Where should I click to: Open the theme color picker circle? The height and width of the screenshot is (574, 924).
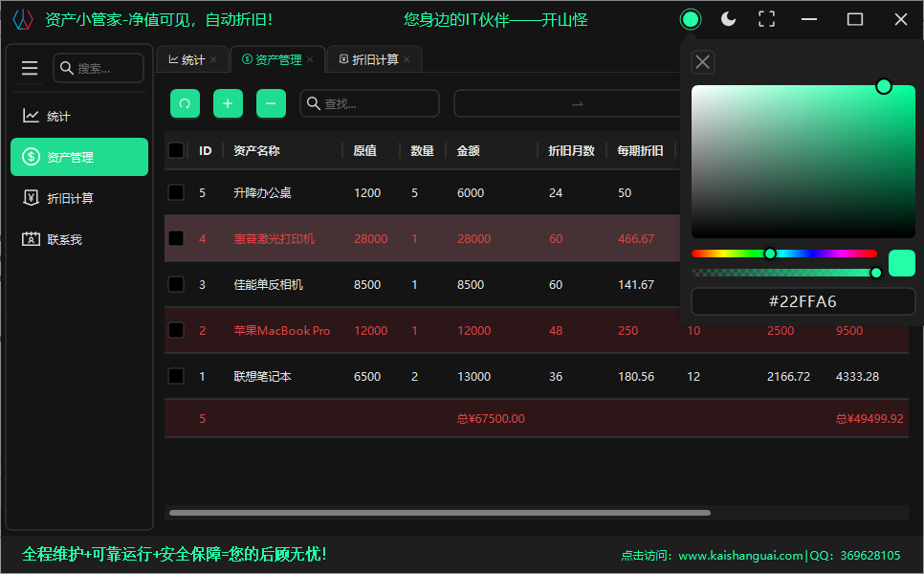(x=690, y=19)
